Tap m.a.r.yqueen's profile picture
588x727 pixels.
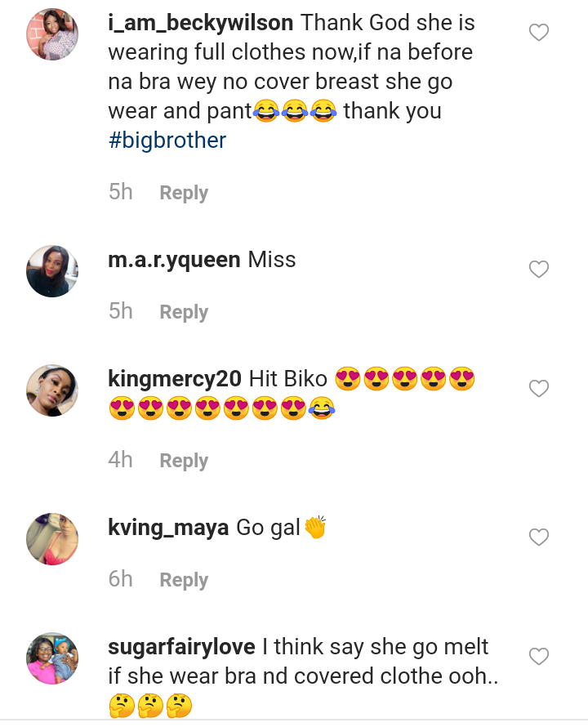click(x=52, y=270)
